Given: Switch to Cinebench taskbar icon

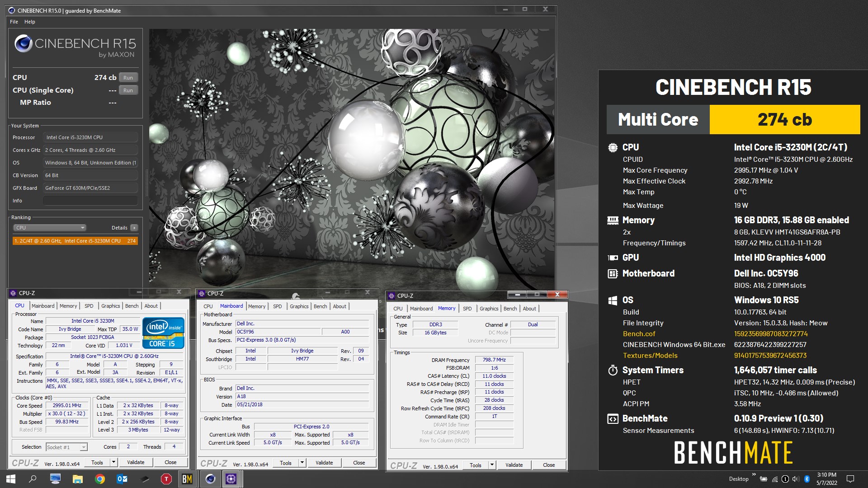Looking at the screenshot, I should [x=210, y=479].
